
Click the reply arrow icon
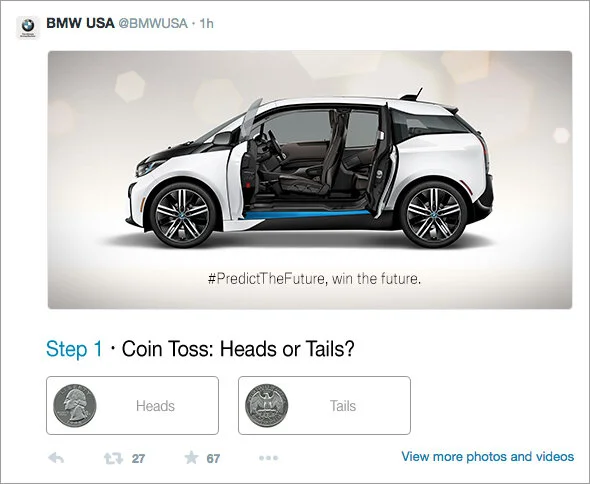[56, 458]
